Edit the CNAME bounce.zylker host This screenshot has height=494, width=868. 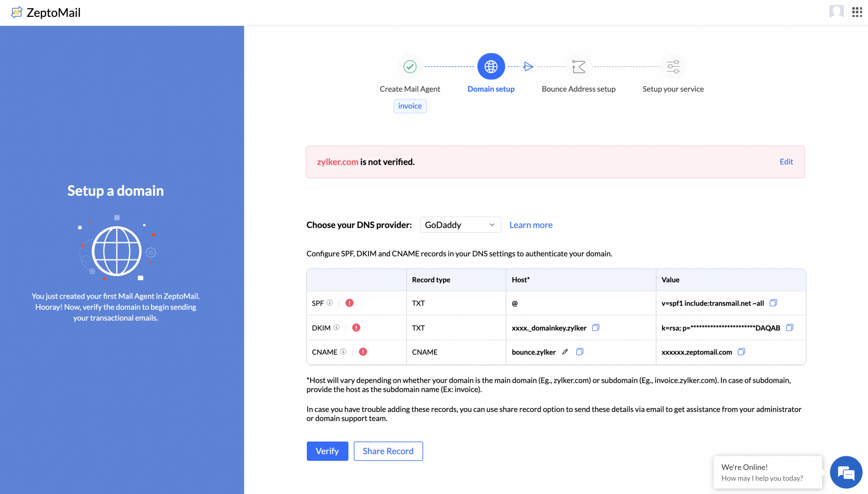point(565,352)
